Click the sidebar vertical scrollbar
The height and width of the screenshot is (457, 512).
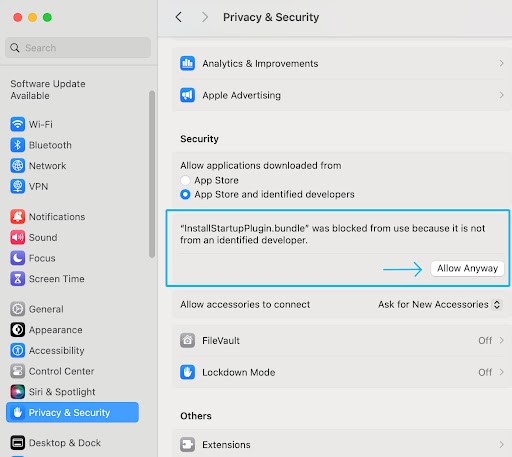pyautogui.click(x=152, y=174)
